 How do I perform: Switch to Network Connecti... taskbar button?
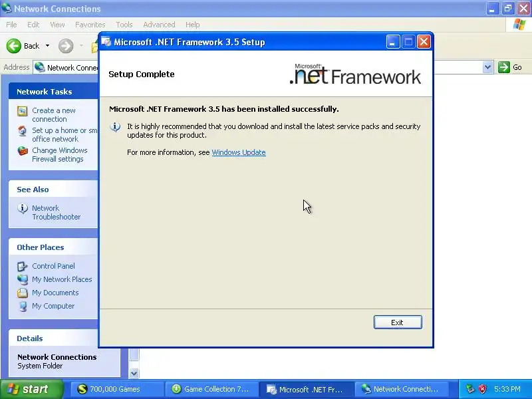pos(401,389)
